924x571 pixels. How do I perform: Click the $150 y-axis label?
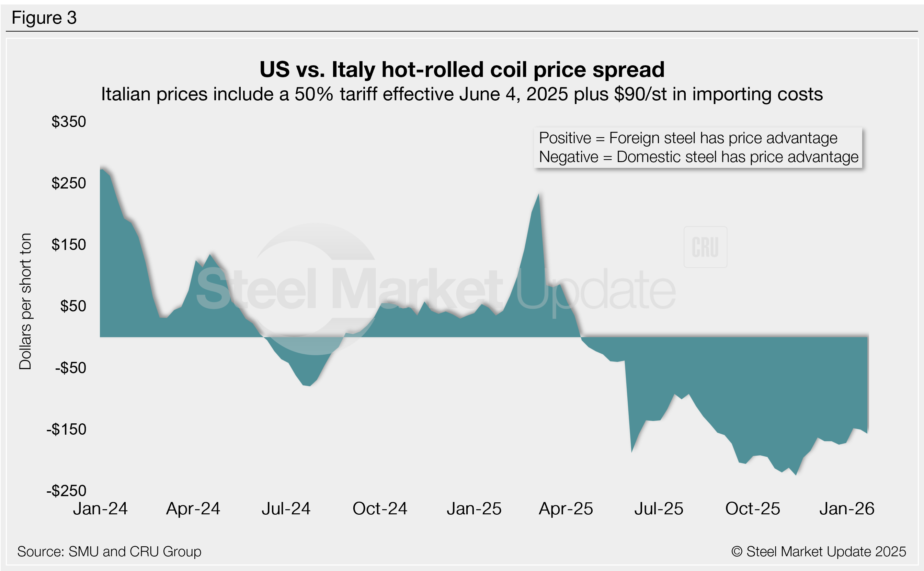[69, 245]
